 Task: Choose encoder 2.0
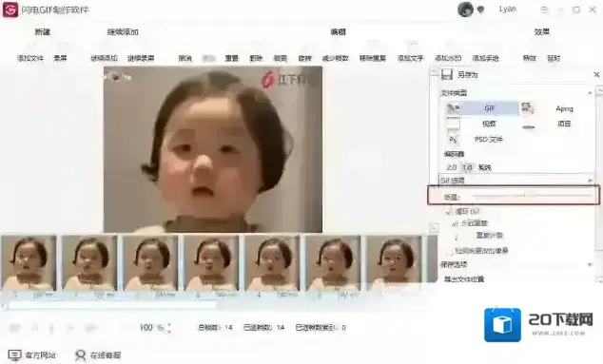tap(452, 167)
